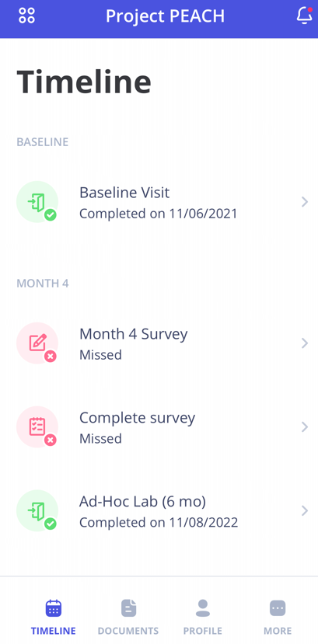Click the green check badge on Baseline Visit
This screenshot has height=644, width=318.
pyautogui.click(x=51, y=215)
